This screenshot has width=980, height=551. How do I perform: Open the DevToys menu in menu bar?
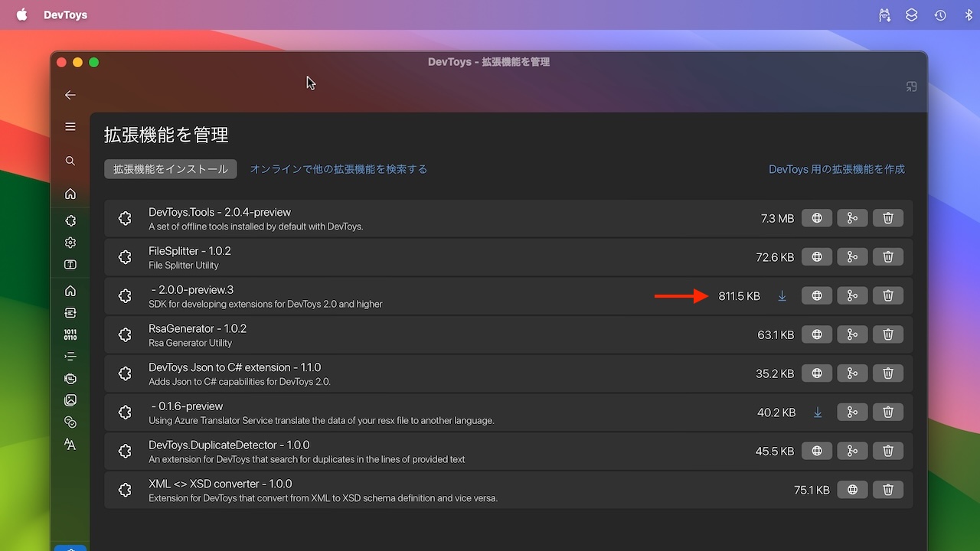[65, 15]
